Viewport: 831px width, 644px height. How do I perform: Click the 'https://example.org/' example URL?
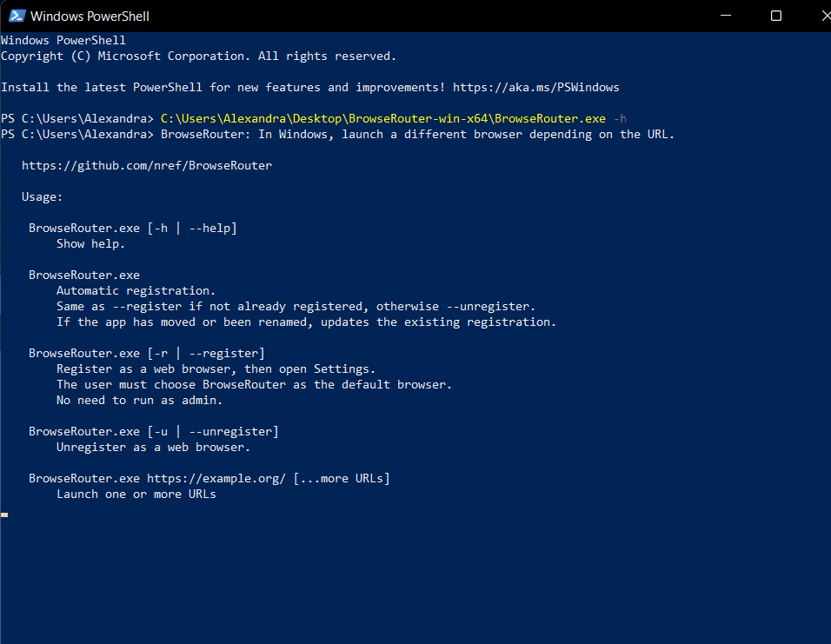click(x=216, y=479)
